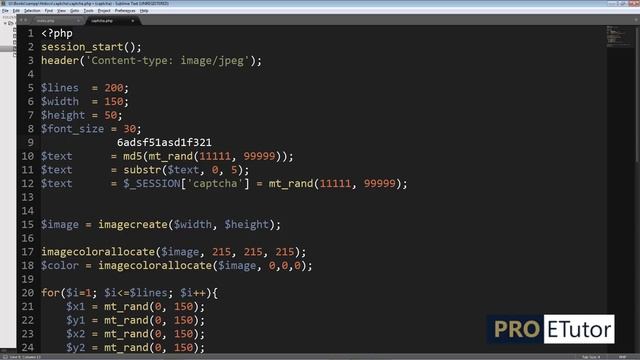Open the View menu

pos(61,11)
